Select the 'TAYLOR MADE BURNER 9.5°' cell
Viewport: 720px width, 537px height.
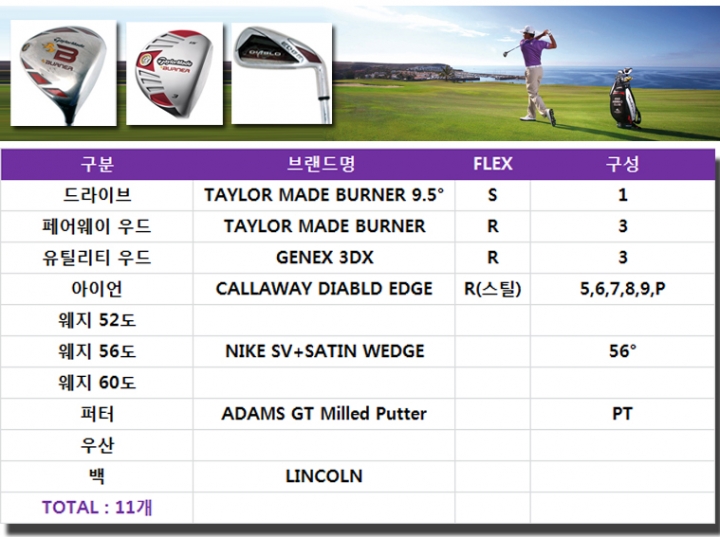pos(324,195)
